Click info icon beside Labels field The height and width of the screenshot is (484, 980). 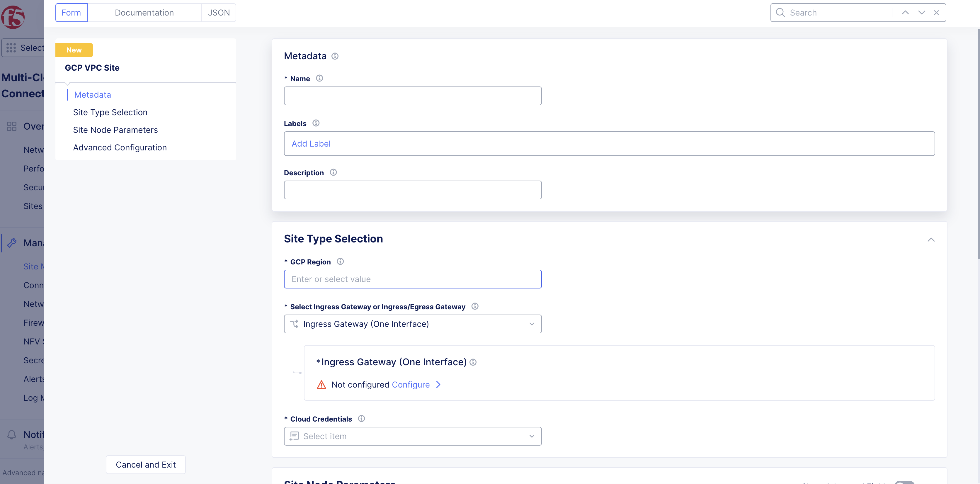[x=316, y=123]
